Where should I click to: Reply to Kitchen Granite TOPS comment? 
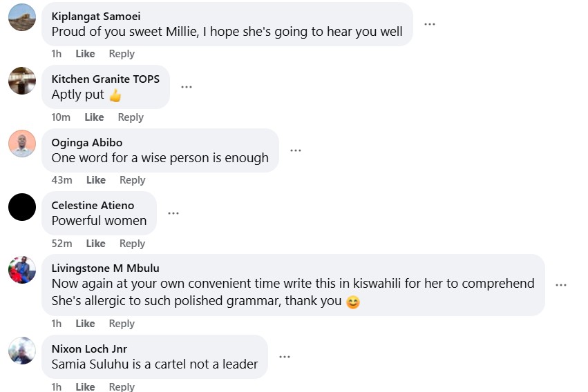(x=131, y=117)
